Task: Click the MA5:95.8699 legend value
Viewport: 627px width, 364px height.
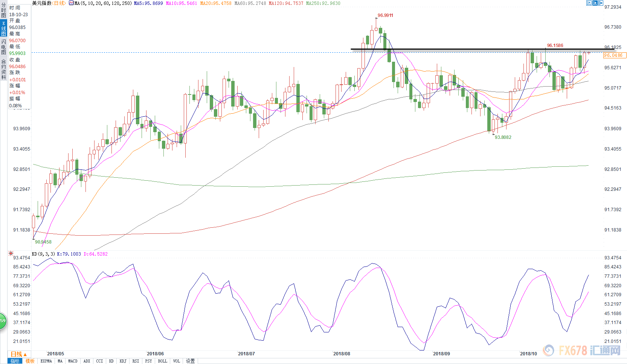Action: (148, 3)
